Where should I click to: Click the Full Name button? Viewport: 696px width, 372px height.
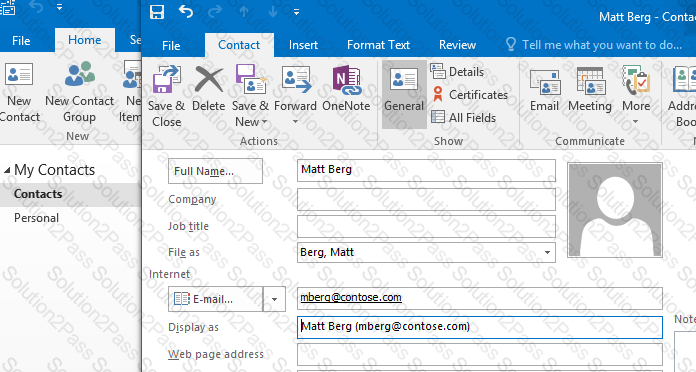215,171
